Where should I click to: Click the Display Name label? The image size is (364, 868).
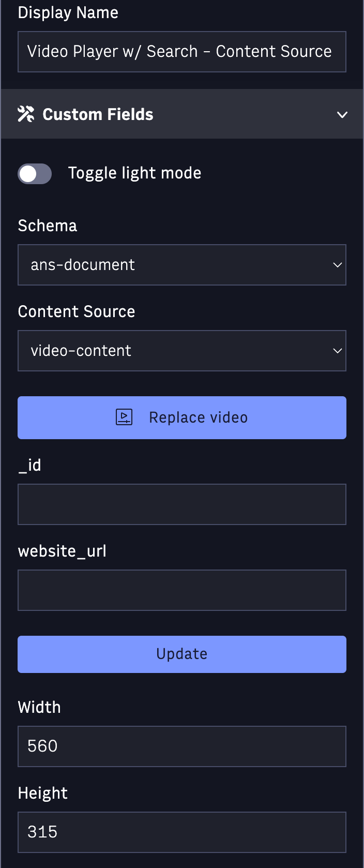click(x=68, y=12)
